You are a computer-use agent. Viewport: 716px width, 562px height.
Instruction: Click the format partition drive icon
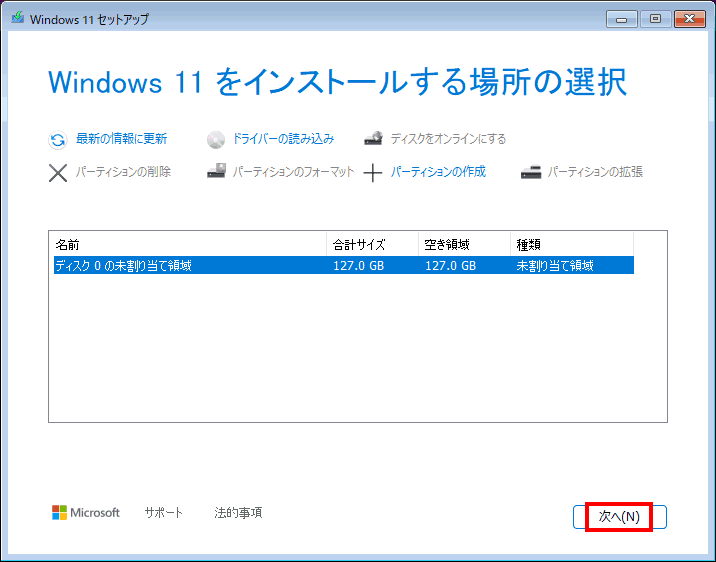coord(216,171)
